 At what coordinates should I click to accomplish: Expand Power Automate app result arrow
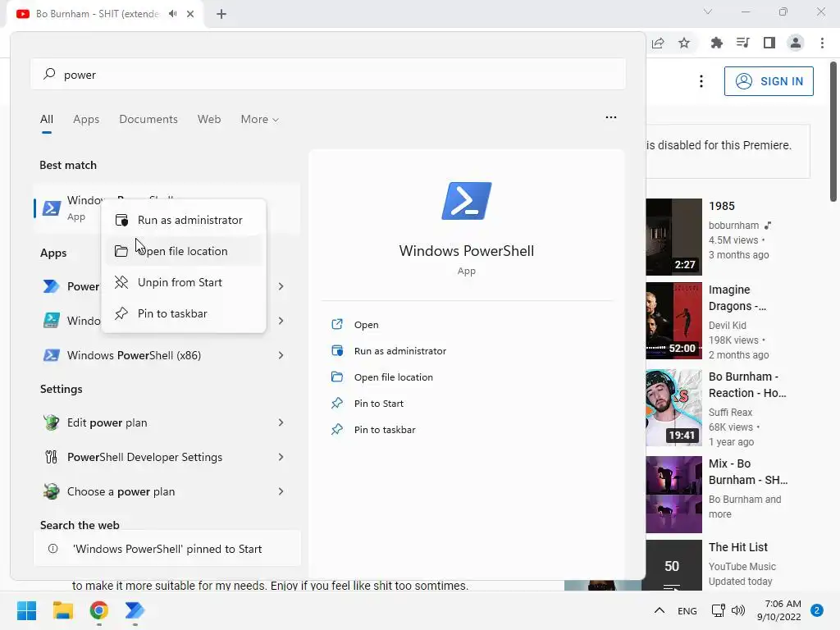[281, 286]
